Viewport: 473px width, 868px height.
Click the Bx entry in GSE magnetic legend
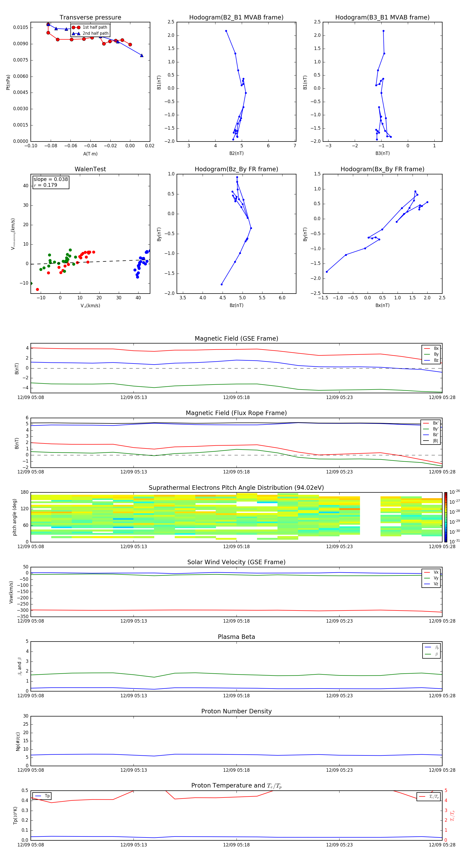click(431, 349)
